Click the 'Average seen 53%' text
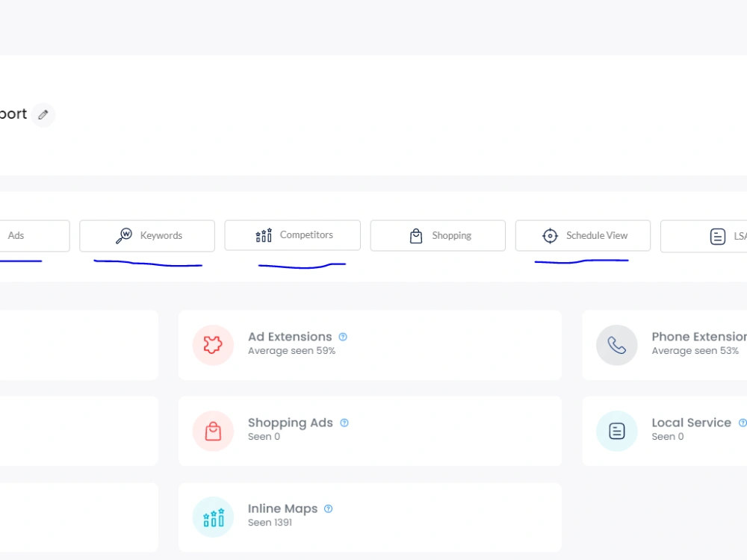This screenshot has height=560, width=747. [x=695, y=351]
